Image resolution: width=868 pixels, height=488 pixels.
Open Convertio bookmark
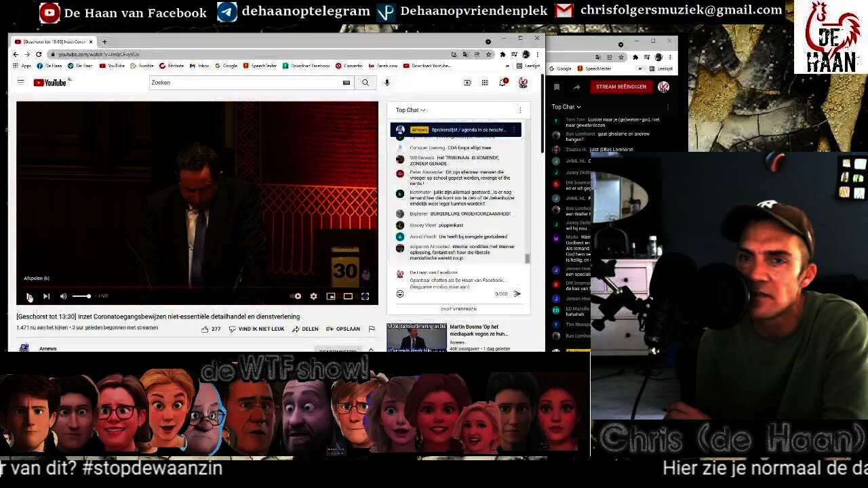click(349, 66)
